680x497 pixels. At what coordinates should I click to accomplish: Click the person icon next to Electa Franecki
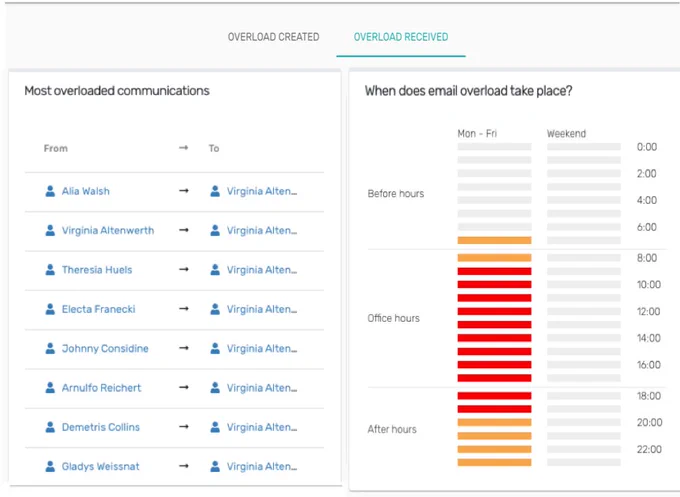[x=50, y=309]
